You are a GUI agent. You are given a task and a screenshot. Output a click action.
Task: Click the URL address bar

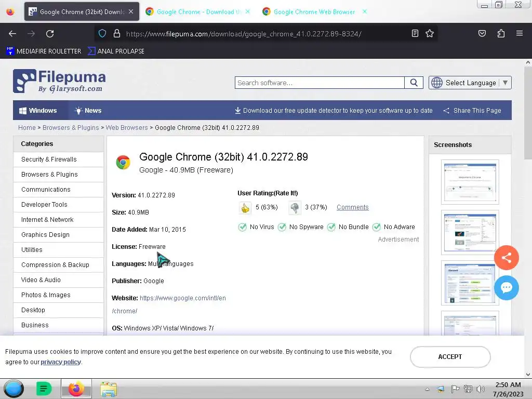click(x=264, y=34)
